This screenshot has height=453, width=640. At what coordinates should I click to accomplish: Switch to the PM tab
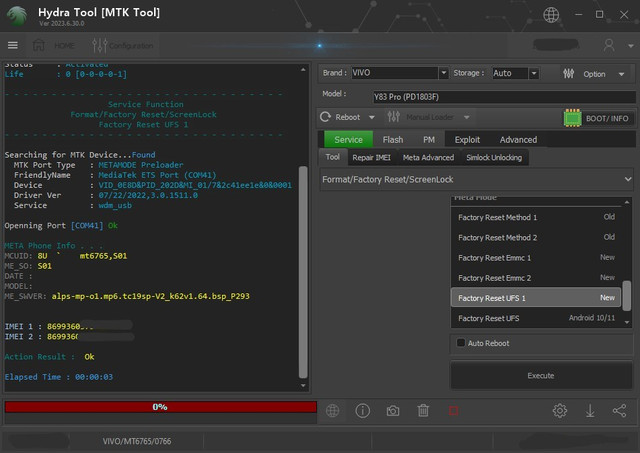(429, 140)
